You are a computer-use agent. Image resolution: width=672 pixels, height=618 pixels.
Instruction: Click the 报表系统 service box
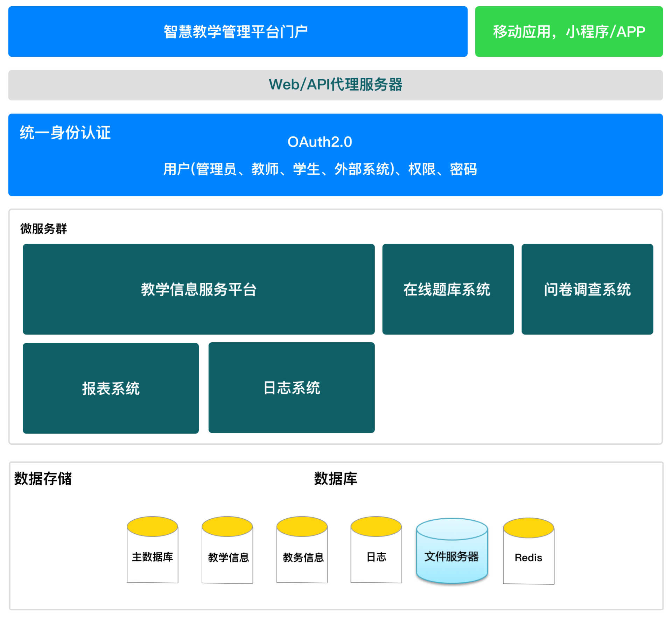(111, 388)
